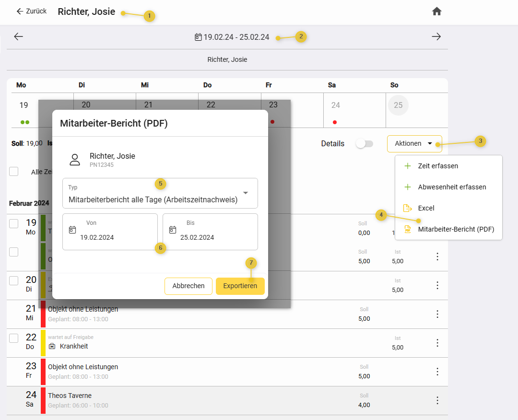This screenshot has height=420, width=518.
Task: Open the Aktionen dropdown
Action: click(414, 144)
